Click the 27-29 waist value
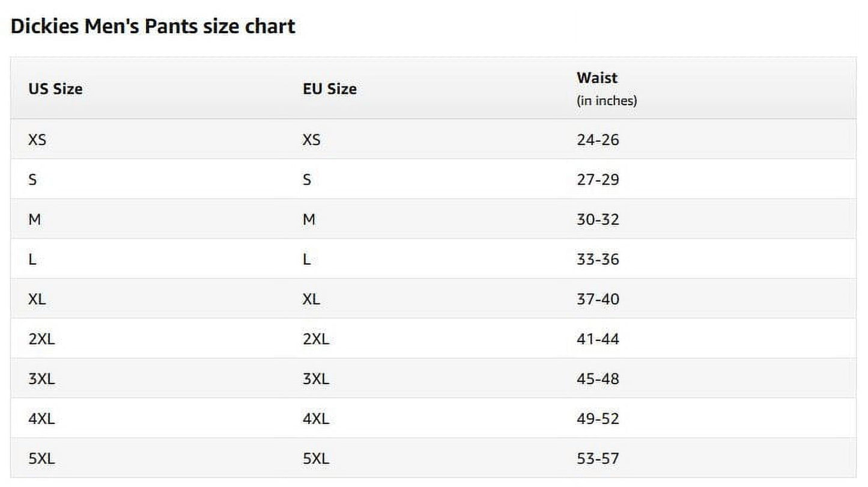The width and height of the screenshot is (868, 487). pyautogui.click(x=598, y=180)
